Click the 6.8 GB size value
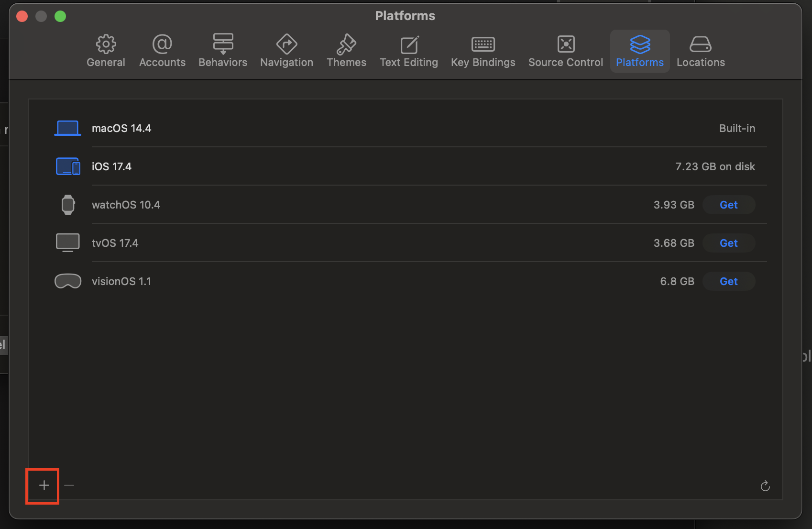This screenshot has height=529, width=812. [677, 281]
